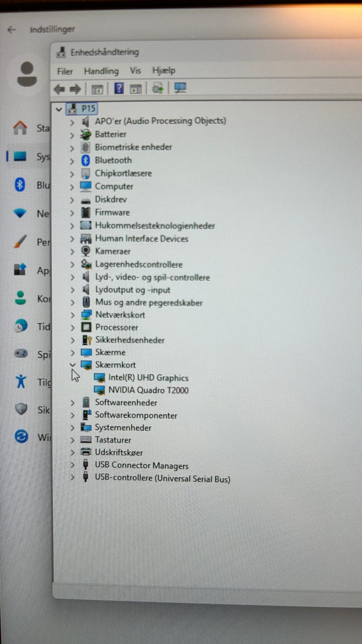Click the update driver toolbar icon
The height and width of the screenshot is (644, 362).
point(158,88)
